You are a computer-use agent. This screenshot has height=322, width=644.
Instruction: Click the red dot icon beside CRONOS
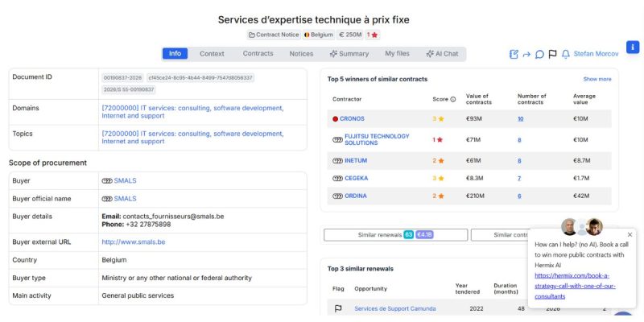(x=335, y=119)
